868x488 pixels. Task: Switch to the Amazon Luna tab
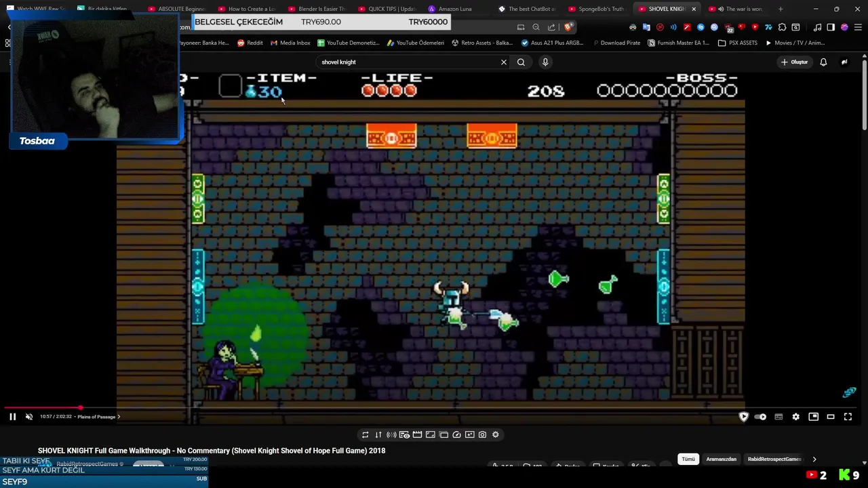click(x=456, y=9)
